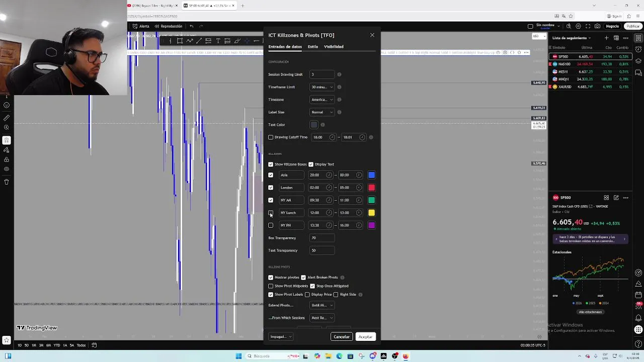Screen dimensions: 644x362
Task: Uncheck Show Killzone Boxes
Action: pos(271,164)
